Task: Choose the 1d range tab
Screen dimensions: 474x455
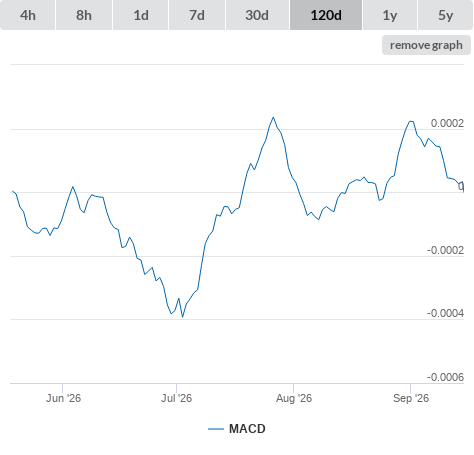Action: click(x=141, y=15)
